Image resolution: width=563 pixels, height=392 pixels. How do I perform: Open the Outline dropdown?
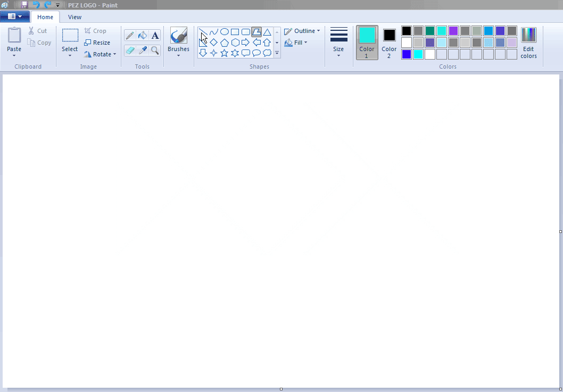pyautogui.click(x=302, y=31)
